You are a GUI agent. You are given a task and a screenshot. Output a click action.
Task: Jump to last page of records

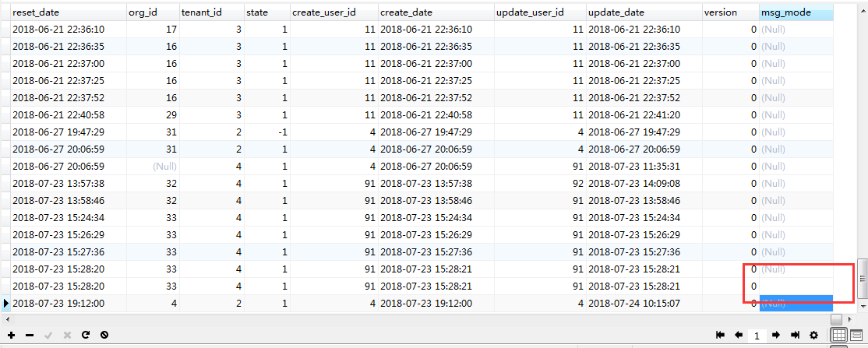795,335
